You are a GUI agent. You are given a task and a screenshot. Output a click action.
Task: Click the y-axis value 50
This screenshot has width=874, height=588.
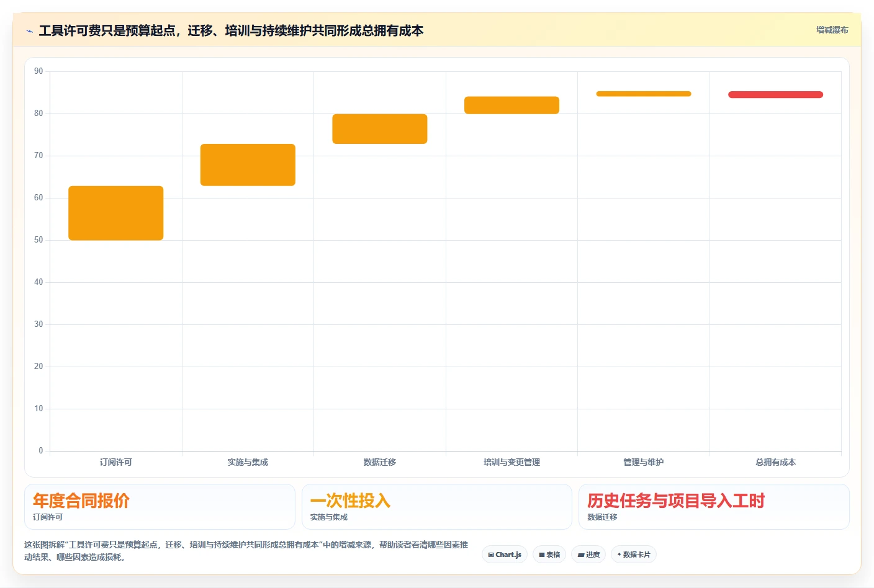point(38,240)
